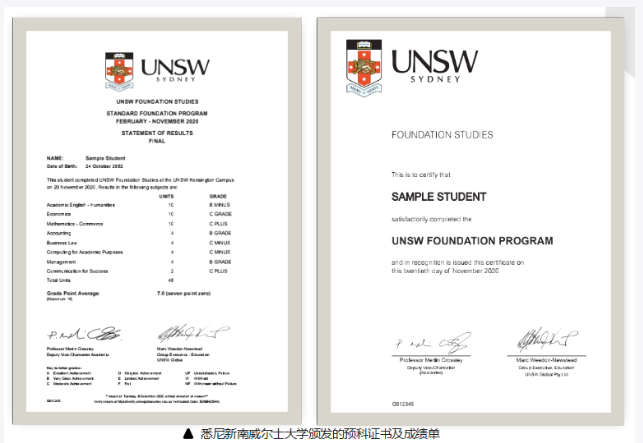Screen dimensions: 643x443
Task: Click the 'C GRADE' result for Economics
Action: tap(221, 214)
